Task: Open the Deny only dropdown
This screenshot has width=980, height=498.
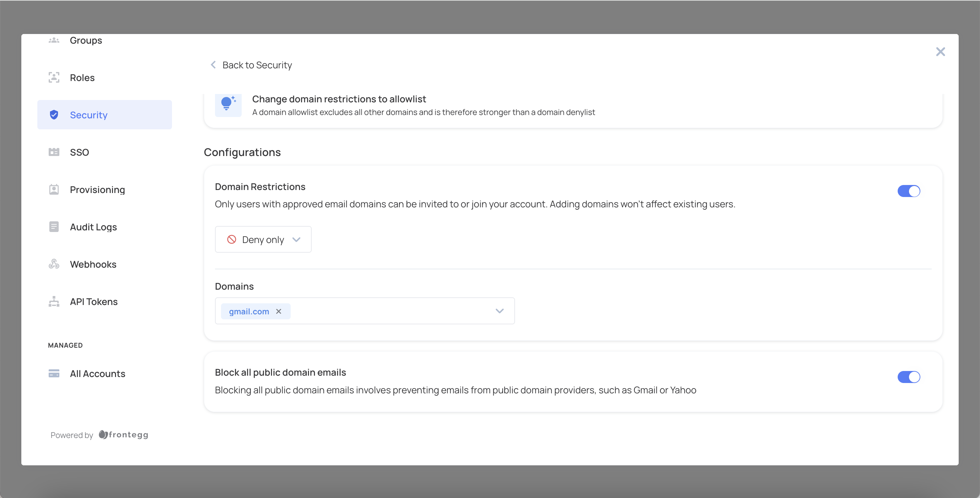Action: click(263, 240)
